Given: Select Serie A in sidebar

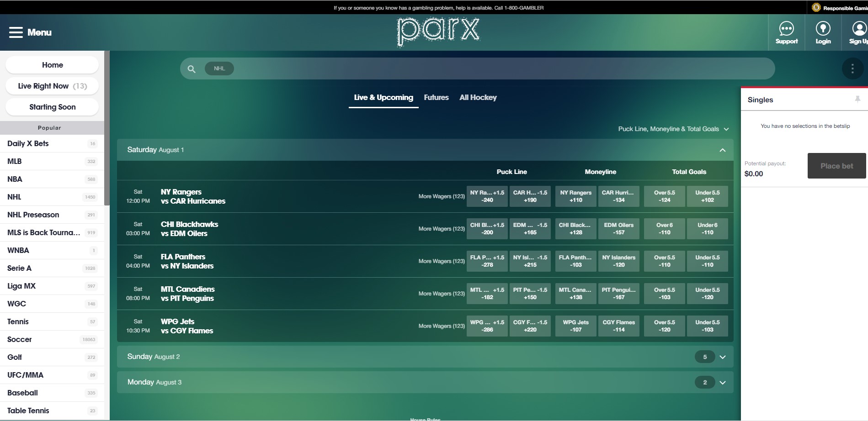Looking at the screenshot, I should (x=52, y=268).
